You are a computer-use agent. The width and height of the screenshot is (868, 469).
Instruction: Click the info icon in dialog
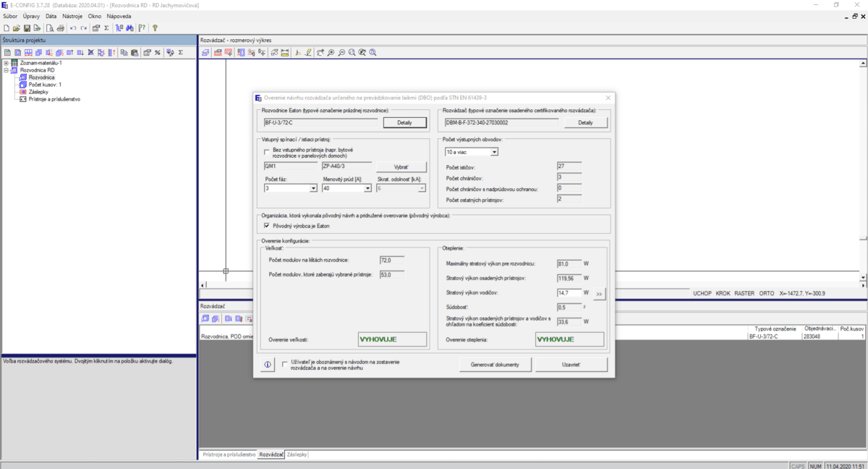point(267,365)
